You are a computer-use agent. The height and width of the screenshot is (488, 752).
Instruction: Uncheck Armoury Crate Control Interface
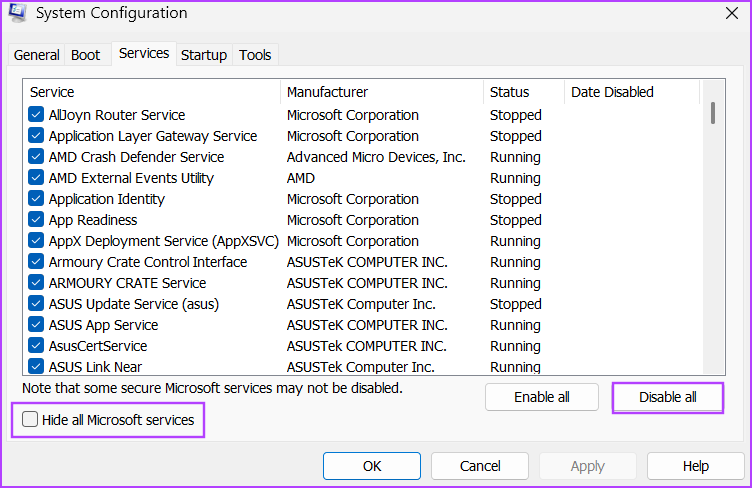pyautogui.click(x=36, y=262)
